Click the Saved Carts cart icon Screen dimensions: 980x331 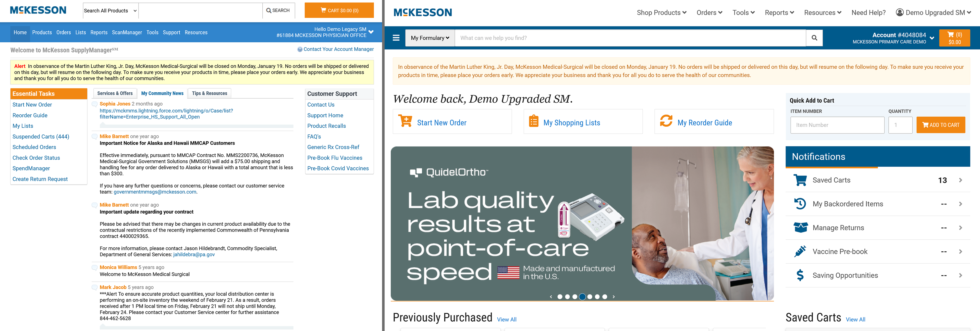tap(800, 180)
